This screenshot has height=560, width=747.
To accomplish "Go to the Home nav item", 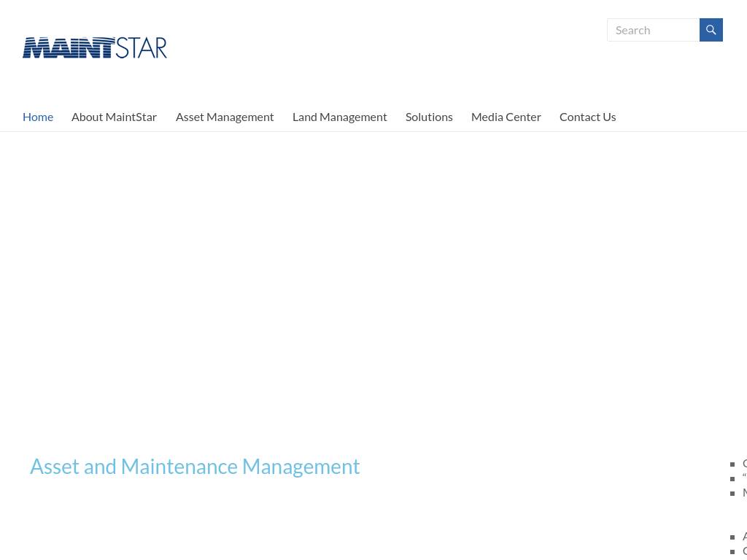I will pyautogui.click(x=38, y=117).
